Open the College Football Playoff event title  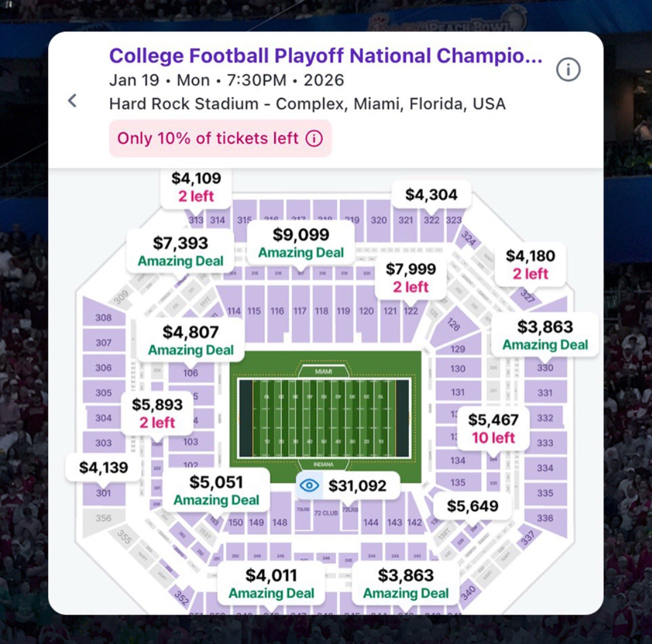point(325,56)
